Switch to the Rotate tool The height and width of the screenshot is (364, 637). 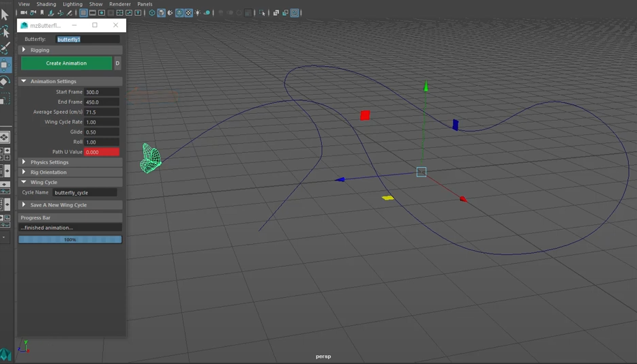click(5, 81)
